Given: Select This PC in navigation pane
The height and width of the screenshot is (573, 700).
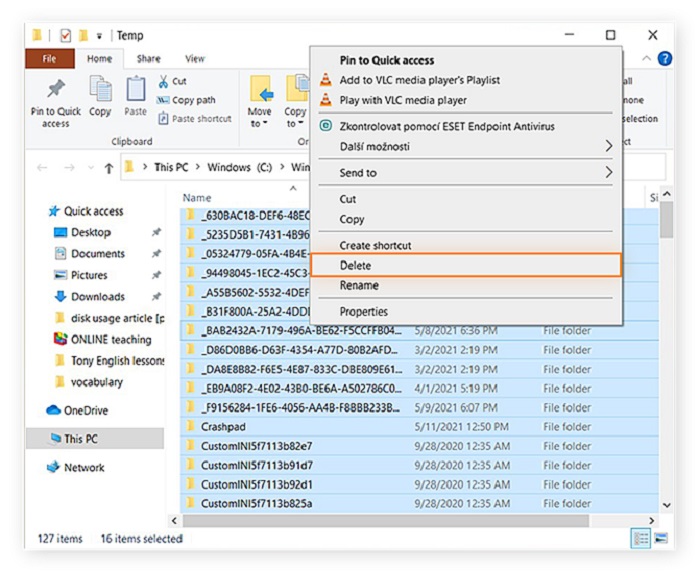Looking at the screenshot, I should [x=95, y=439].
